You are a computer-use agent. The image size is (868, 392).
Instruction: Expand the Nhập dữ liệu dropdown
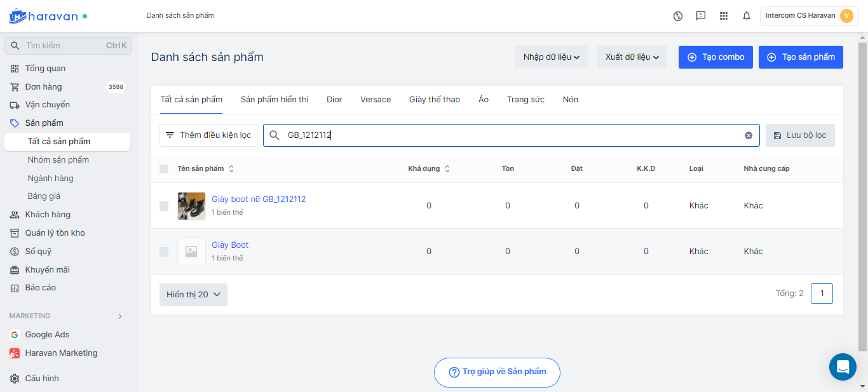(552, 57)
